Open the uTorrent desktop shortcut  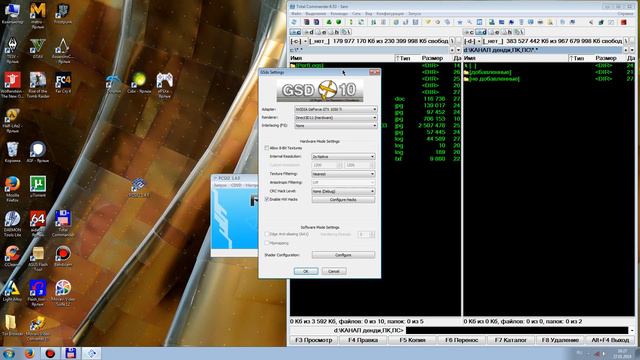[38, 187]
